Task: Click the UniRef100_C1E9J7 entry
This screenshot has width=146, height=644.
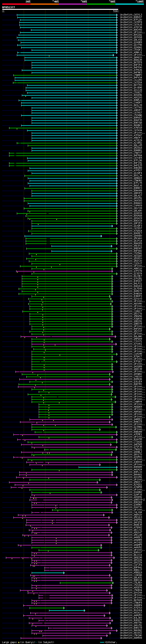Action: coord(131,263)
